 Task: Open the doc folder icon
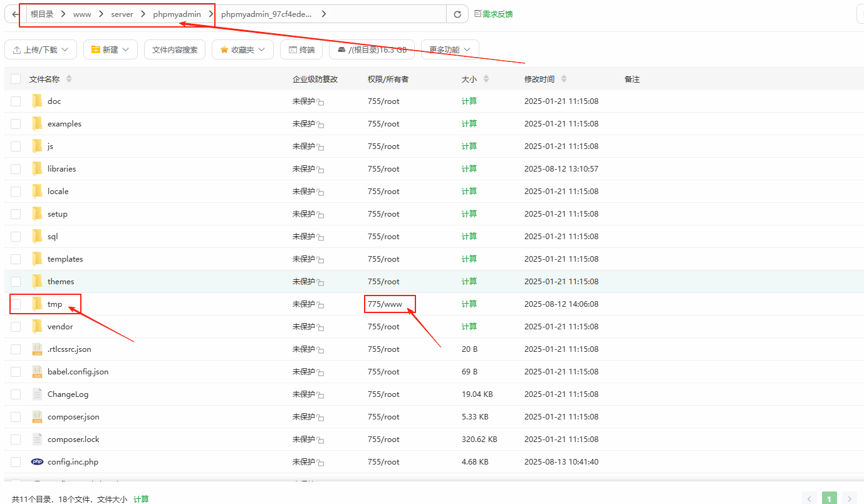[x=37, y=101]
